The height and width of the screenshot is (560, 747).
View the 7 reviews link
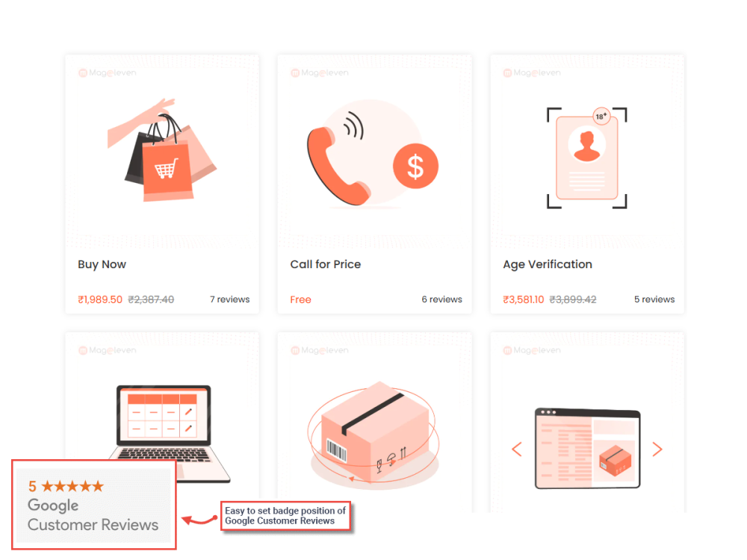coord(229,299)
